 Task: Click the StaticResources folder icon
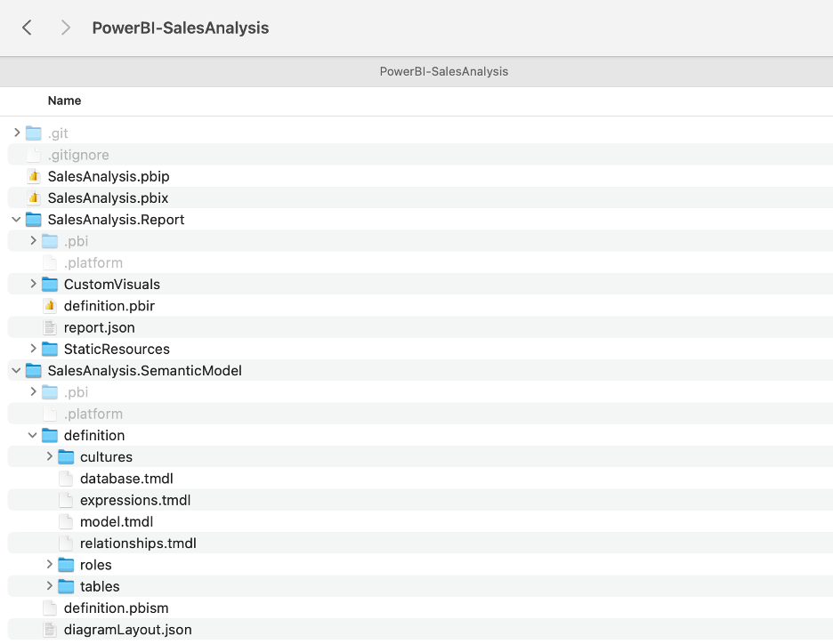click(x=50, y=349)
